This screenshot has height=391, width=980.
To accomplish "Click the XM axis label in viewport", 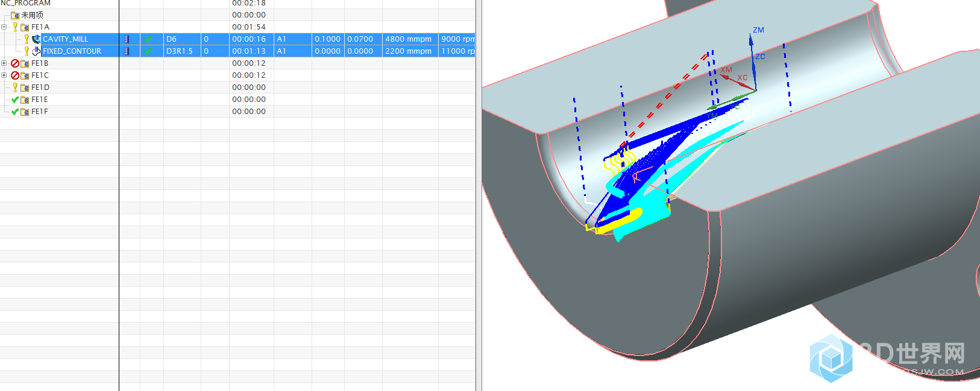I will point(726,70).
